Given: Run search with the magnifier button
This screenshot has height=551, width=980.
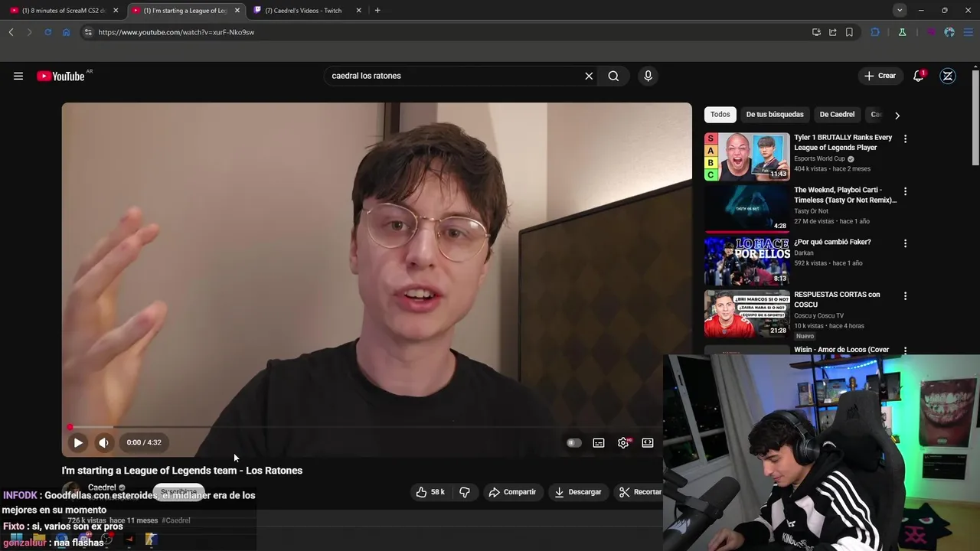Looking at the screenshot, I should [x=613, y=76].
